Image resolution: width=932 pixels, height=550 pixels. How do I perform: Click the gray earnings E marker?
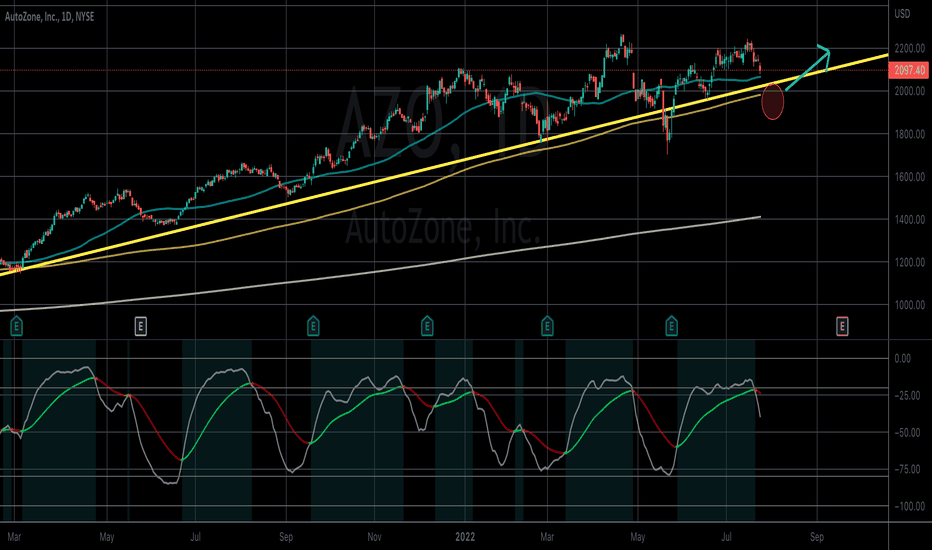[140, 326]
